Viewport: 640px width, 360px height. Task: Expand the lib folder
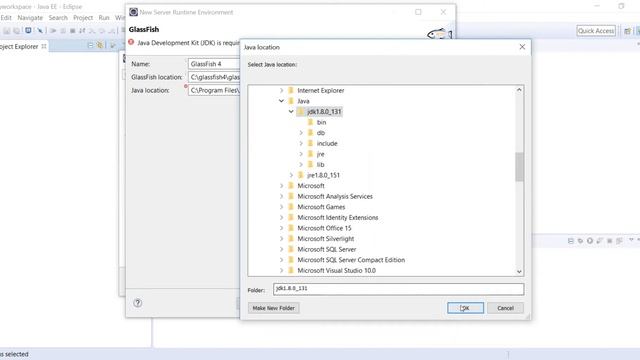coord(301,164)
